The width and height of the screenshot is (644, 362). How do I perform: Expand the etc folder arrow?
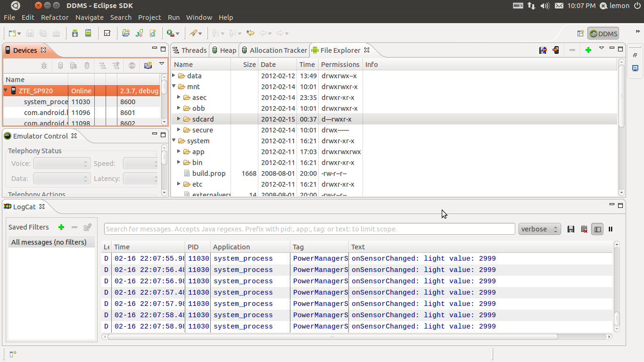click(x=179, y=184)
